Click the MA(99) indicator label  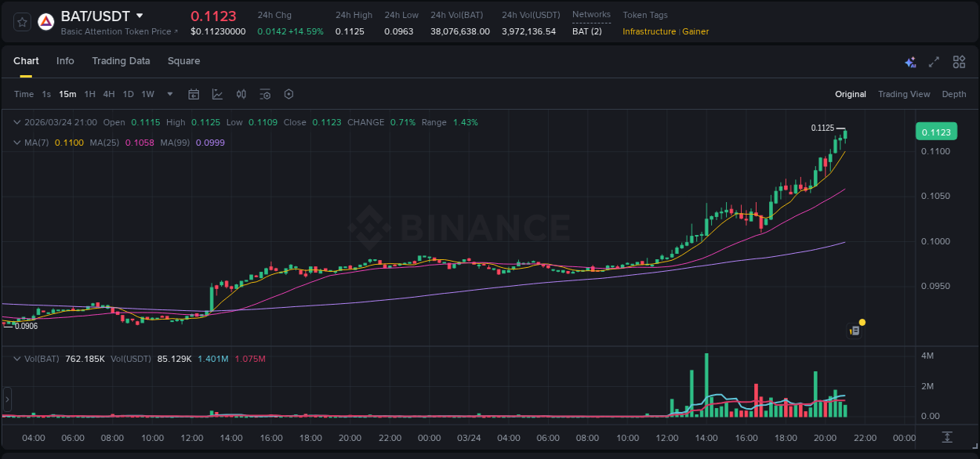pos(175,143)
